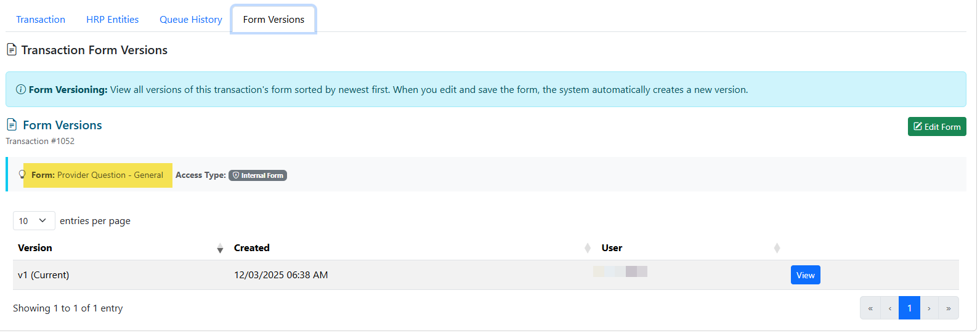
Task: Click the Internal Form shield badge
Action: tap(257, 175)
